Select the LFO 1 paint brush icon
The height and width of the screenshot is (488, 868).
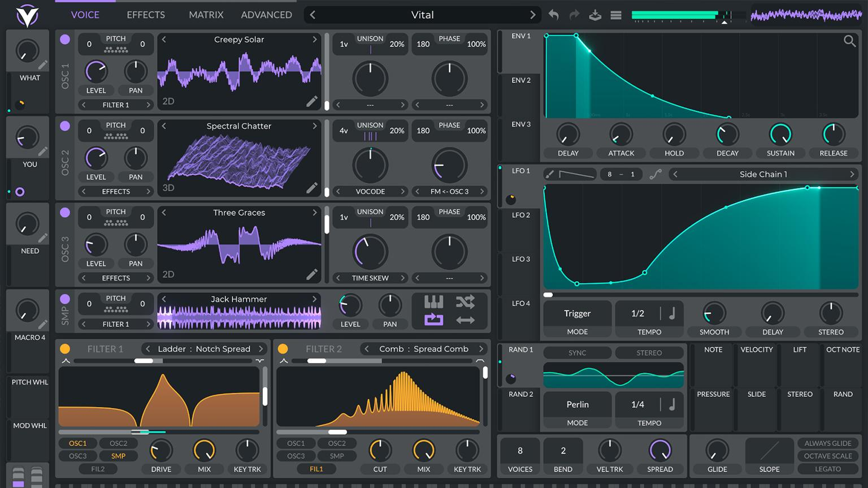tap(549, 174)
